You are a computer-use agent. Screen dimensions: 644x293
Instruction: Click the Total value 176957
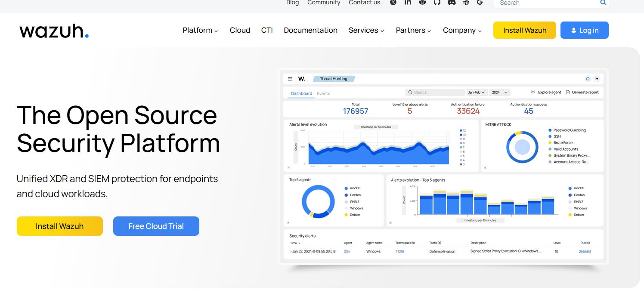pyautogui.click(x=356, y=111)
